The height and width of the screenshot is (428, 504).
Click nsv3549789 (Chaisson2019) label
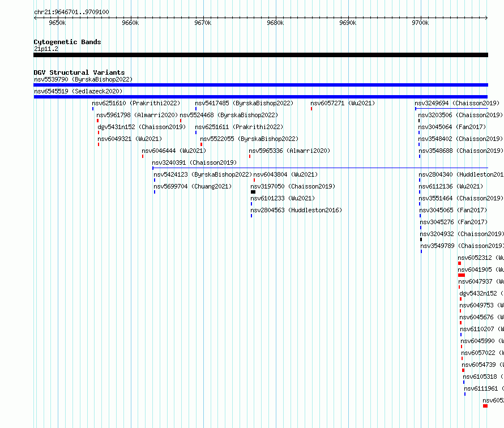pyautogui.click(x=462, y=246)
